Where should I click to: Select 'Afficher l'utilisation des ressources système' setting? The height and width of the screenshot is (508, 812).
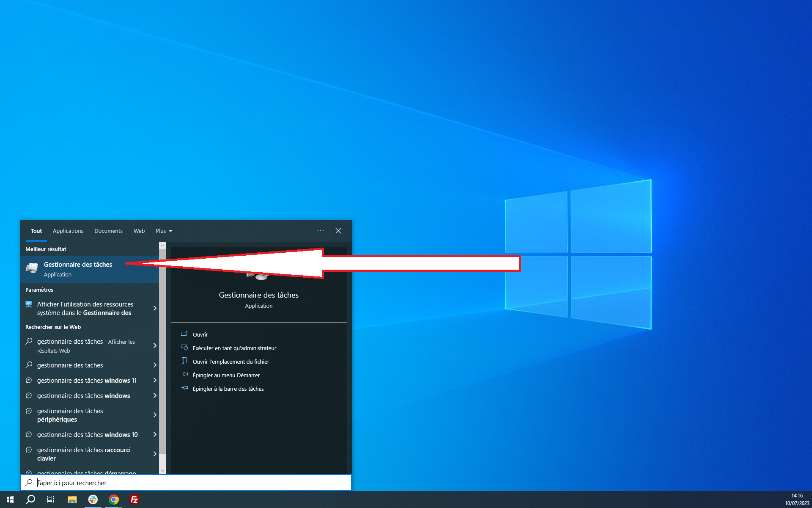(x=91, y=308)
